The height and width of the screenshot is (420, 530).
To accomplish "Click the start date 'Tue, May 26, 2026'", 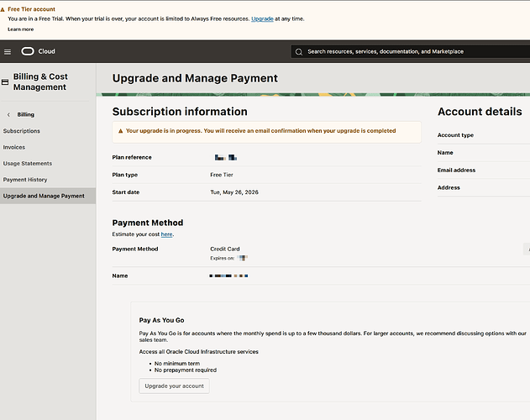I will pos(234,192).
